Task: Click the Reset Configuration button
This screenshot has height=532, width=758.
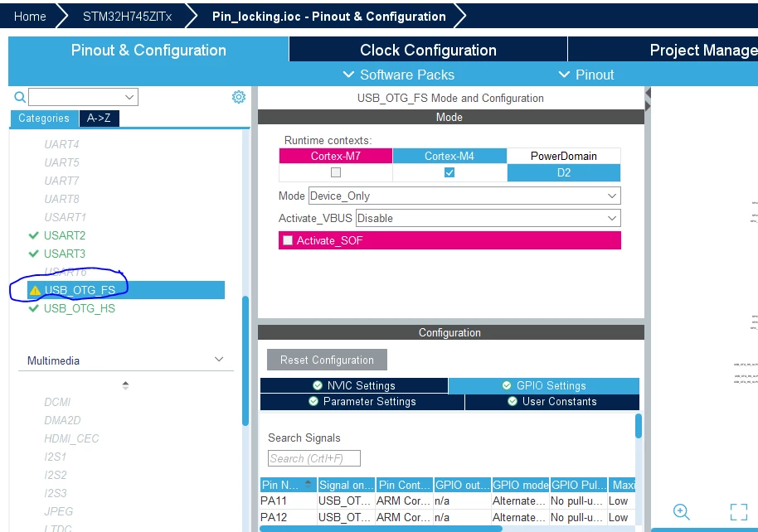Action: pos(328,360)
